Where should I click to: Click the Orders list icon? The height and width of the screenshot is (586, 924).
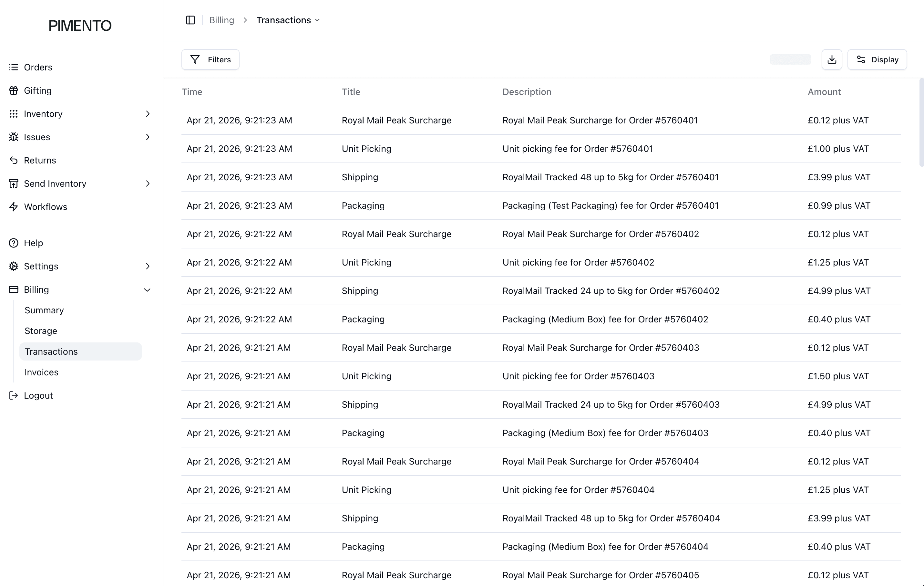coord(14,67)
